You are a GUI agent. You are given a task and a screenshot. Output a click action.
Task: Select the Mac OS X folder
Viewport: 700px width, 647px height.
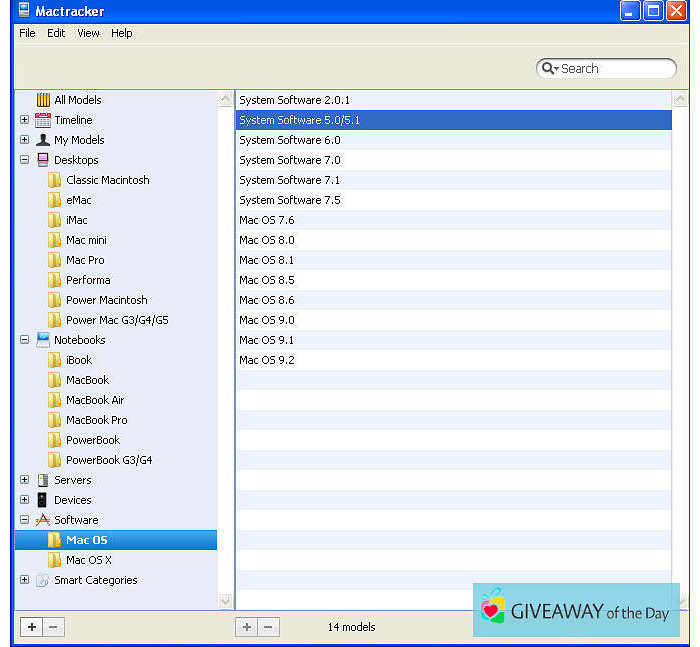click(x=88, y=560)
